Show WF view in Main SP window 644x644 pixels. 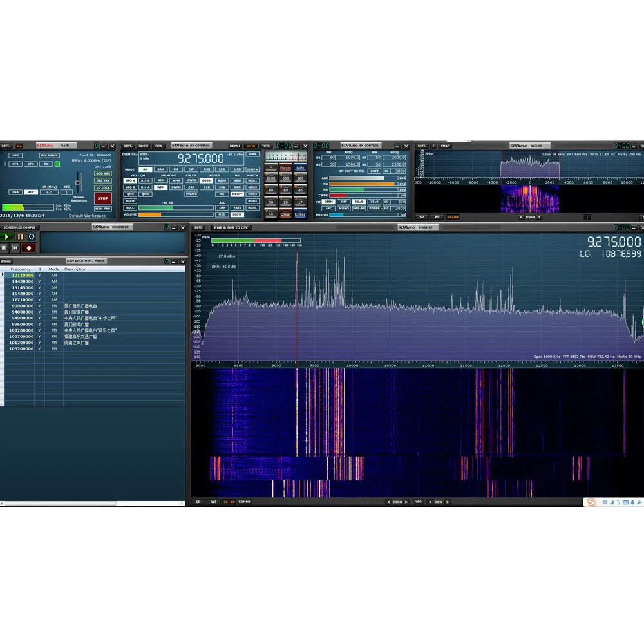click(x=214, y=502)
